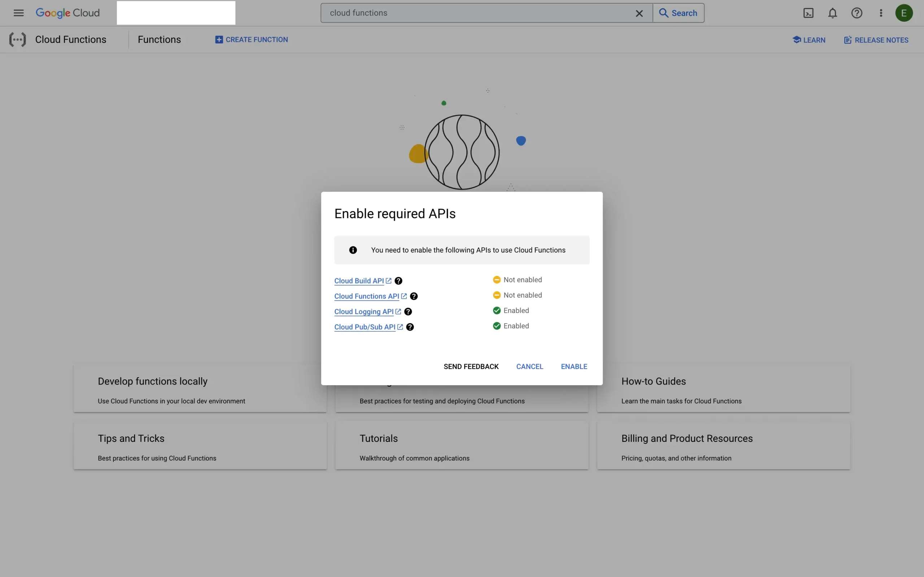Open the project selector dropdown
The height and width of the screenshot is (577, 924).
click(176, 13)
